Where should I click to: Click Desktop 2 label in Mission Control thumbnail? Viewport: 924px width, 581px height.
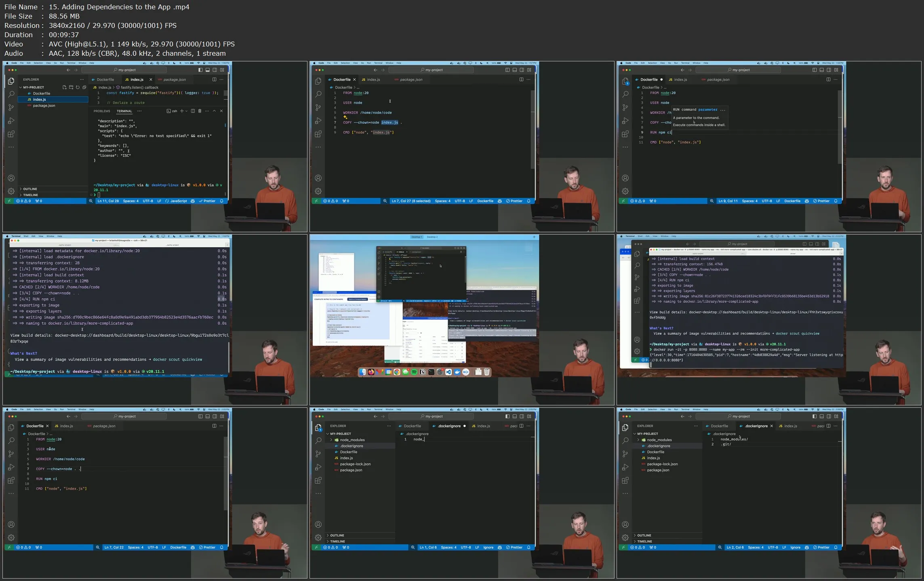click(432, 237)
